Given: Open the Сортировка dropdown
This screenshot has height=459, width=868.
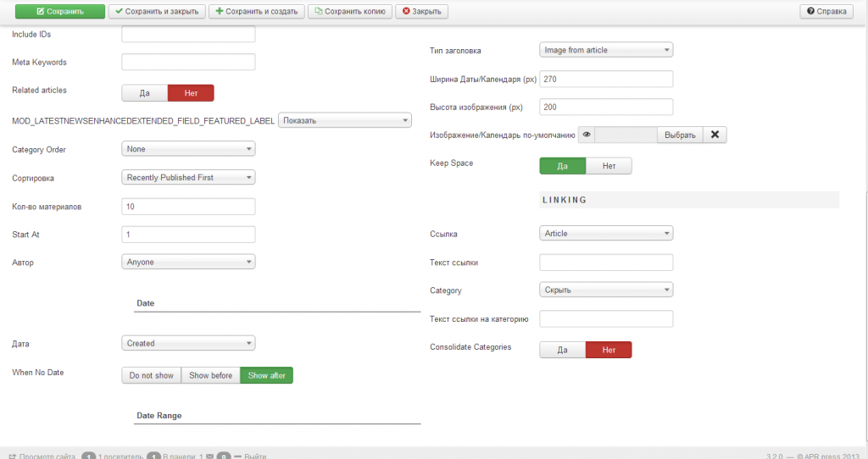Looking at the screenshot, I should click(188, 178).
